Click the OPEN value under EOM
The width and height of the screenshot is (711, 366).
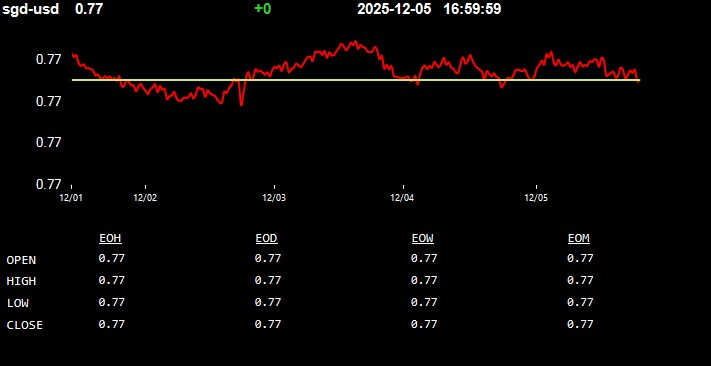pyautogui.click(x=580, y=258)
